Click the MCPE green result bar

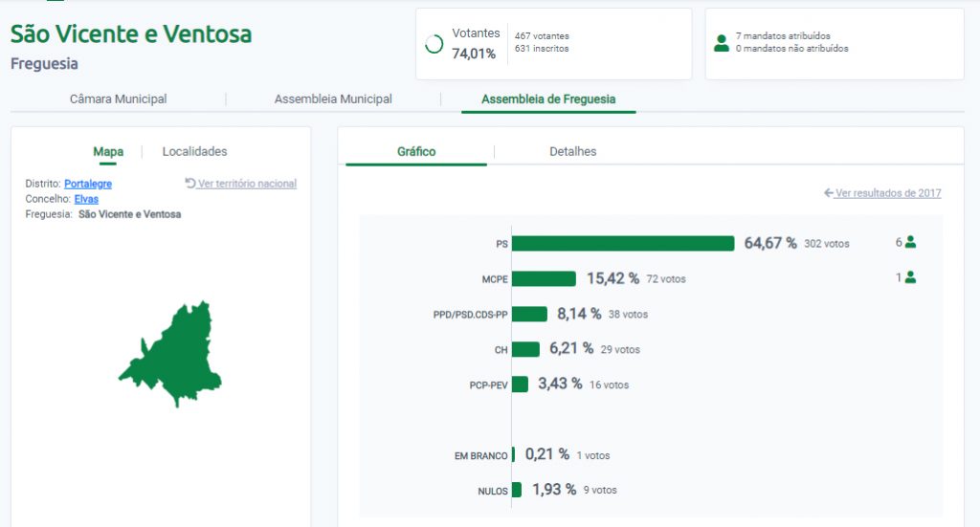(x=544, y=278)
